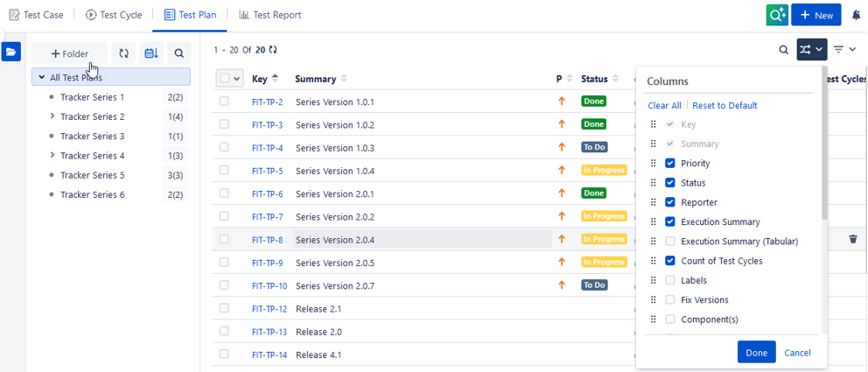Grab the drag handle beside Component(s)
The image size is (868, 372).
pos(654,319)
